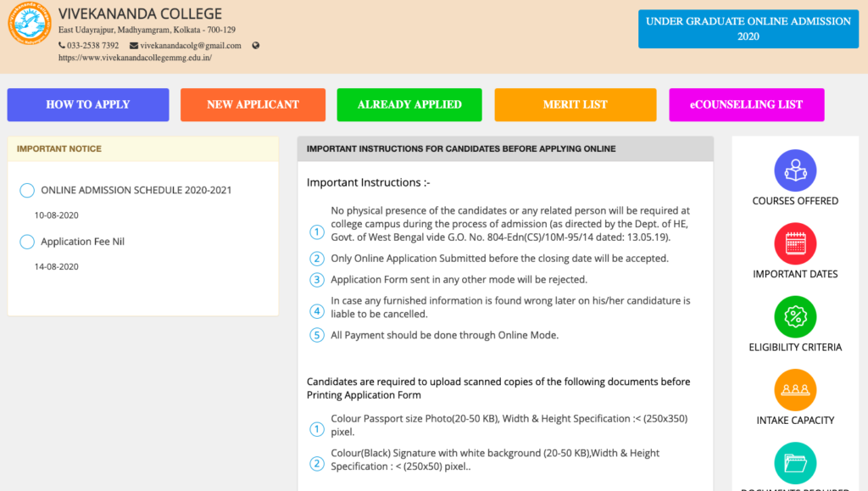Open the New Applicant form

[253, 104]
